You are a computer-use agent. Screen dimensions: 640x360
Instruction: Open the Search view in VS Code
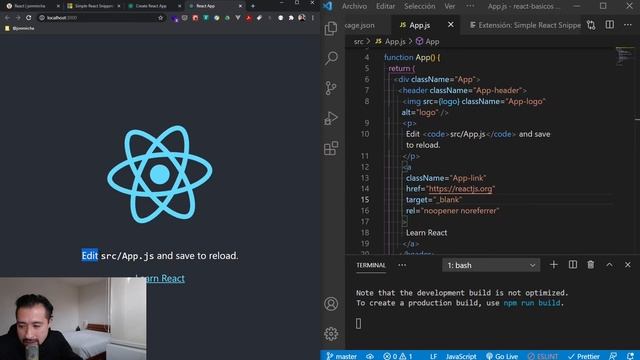pos(331,58)
